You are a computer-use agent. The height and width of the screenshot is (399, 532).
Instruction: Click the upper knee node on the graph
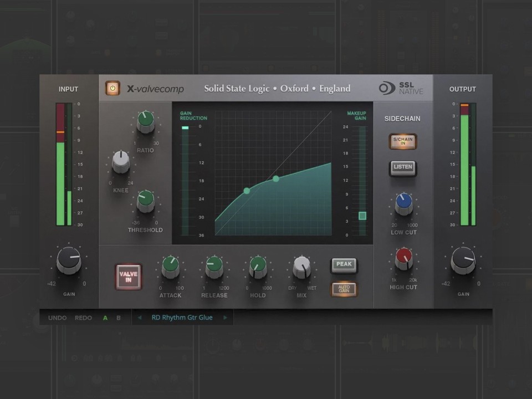[276, 178]
